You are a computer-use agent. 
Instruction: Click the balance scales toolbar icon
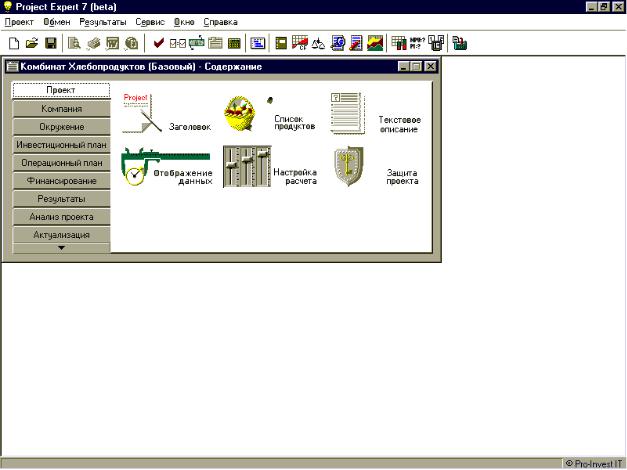pyautogui.click(x=318, y=43)
